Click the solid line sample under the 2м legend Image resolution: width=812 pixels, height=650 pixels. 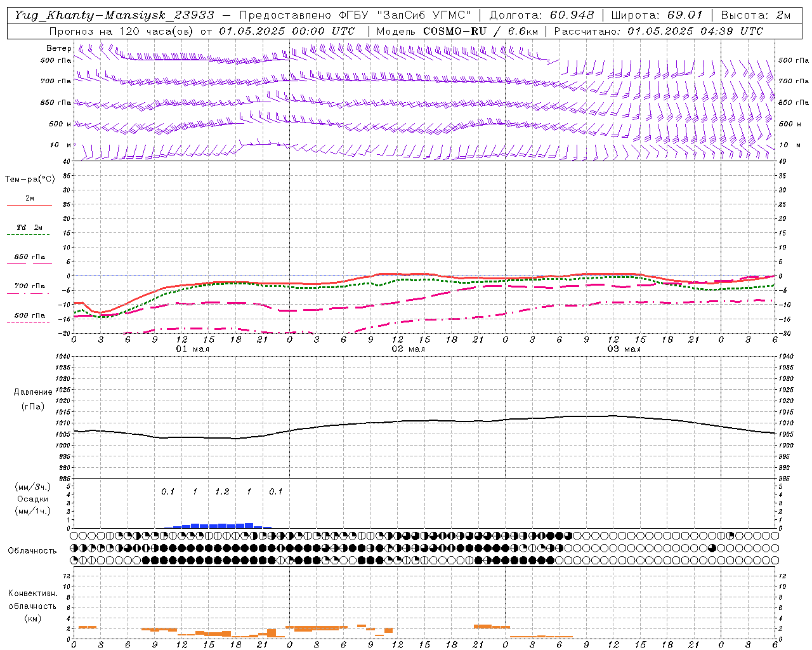(x=29, y=205)
